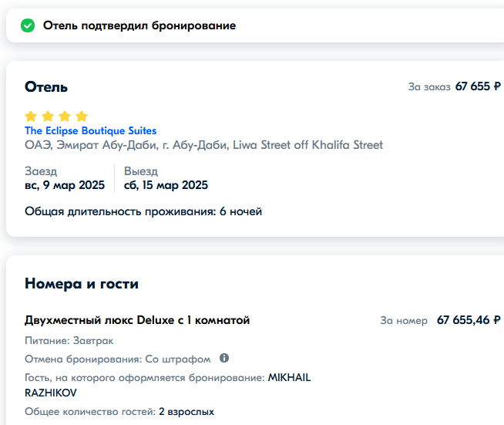Image resolution: width=504 pixels, height=425 pixels.
Task: Click the third yellow rating star
Action: pos(65,116)
